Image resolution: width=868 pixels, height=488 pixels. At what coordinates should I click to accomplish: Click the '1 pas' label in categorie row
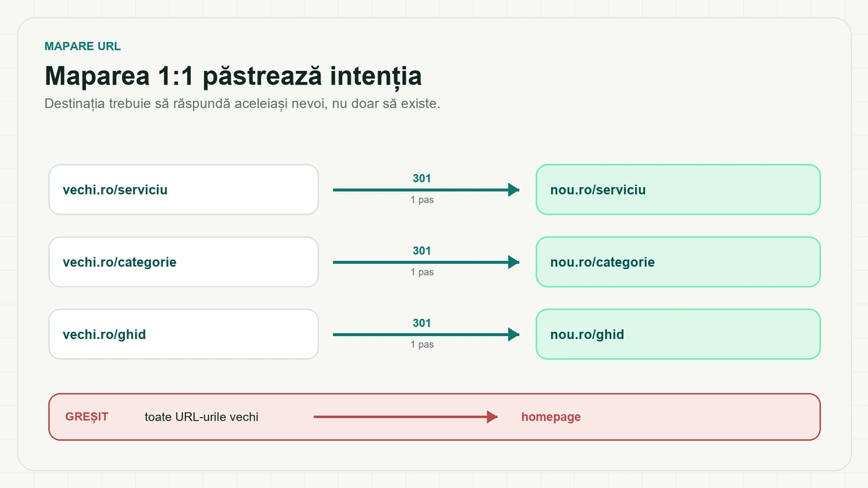[x=422, y=273]
